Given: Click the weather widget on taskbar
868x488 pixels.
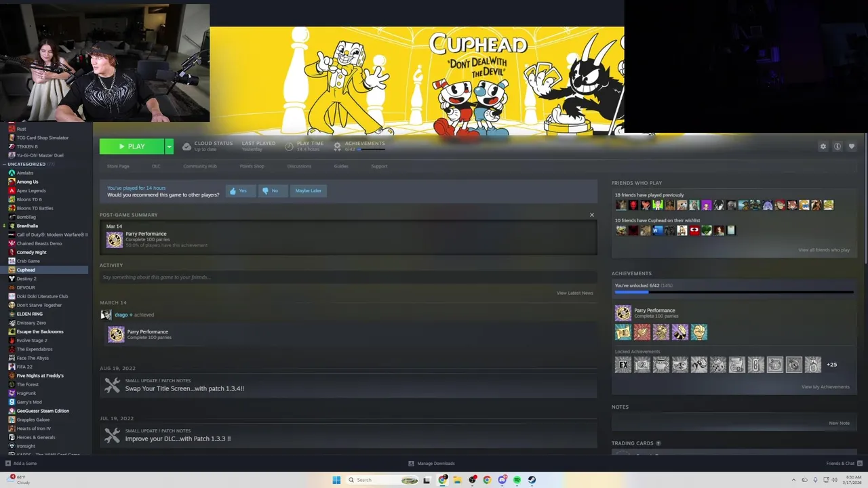Looking at the screenshot, I should [20, 480].
